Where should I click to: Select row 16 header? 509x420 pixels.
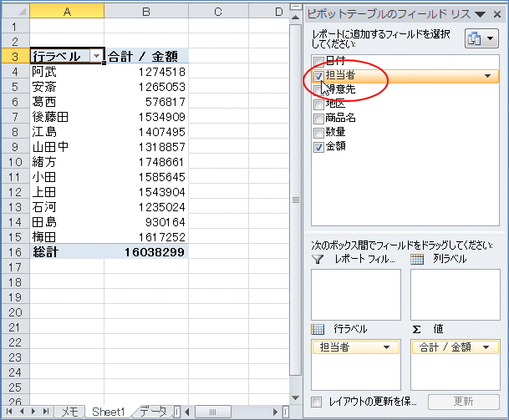15,252
